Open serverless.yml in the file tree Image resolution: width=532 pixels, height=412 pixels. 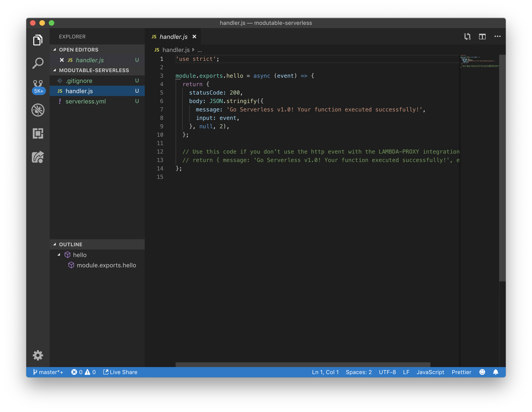(x=85, y=101)
